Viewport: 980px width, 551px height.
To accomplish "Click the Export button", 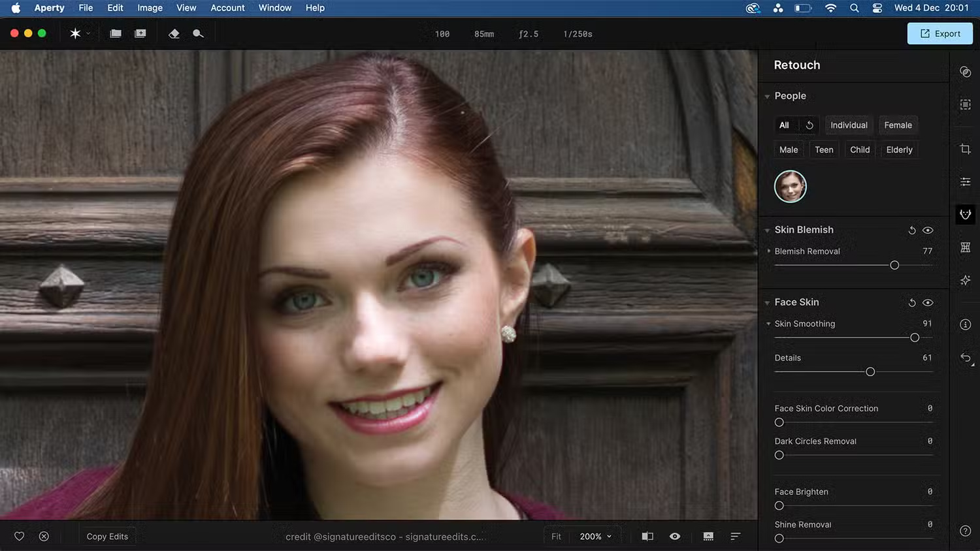I will 939,34.
